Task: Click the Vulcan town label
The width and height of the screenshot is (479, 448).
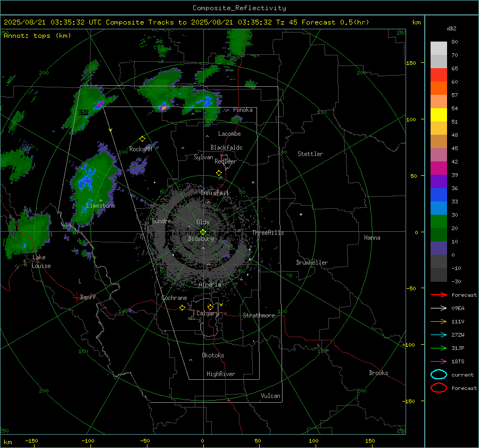Action: (x=271, y=396)
